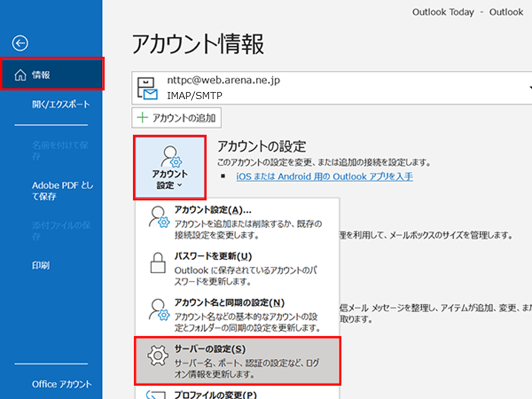Click the green plus icon for アカウントの追加
Viewport: 532px width, 399px height.
click(x=141, y=118)
